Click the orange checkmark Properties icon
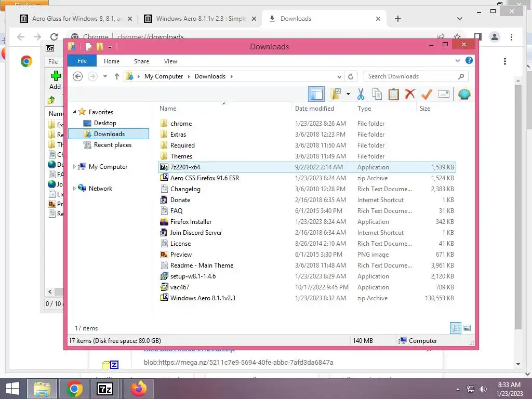532x399 pixels. (x=427, y=95)
